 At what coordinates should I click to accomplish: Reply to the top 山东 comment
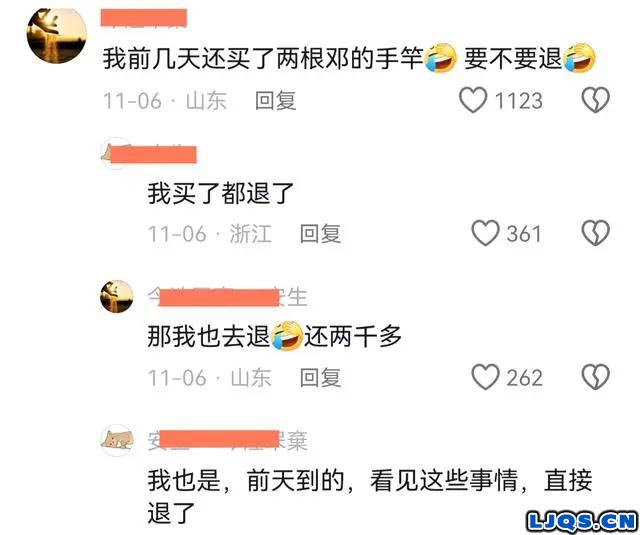(x=276, y=101)
